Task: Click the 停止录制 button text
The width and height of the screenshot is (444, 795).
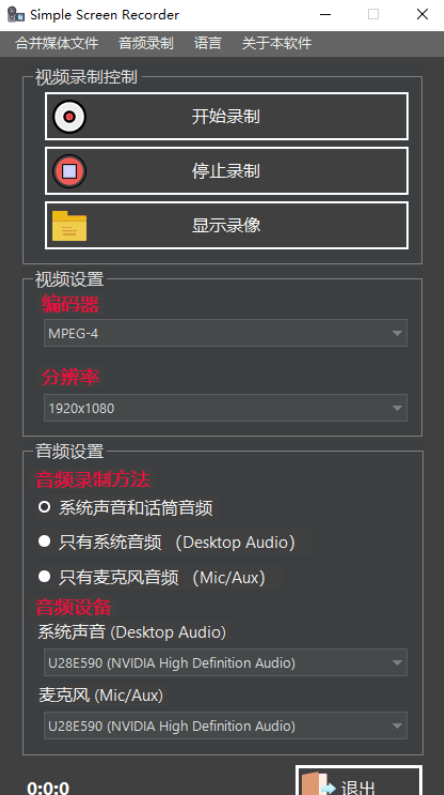Action: 226,171
